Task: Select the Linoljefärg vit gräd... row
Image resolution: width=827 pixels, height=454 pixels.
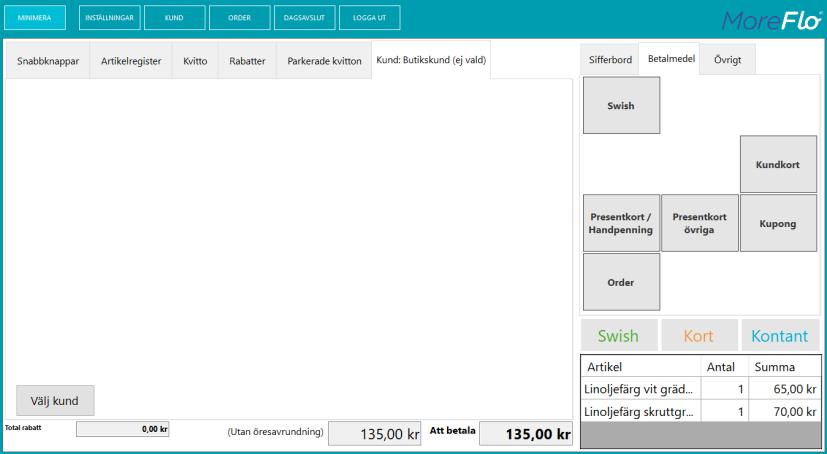Action: coord(701,389)
